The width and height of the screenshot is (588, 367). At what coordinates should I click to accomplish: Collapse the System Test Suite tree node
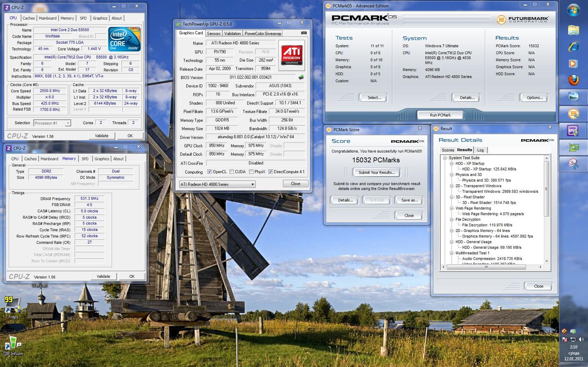(445, 158)
